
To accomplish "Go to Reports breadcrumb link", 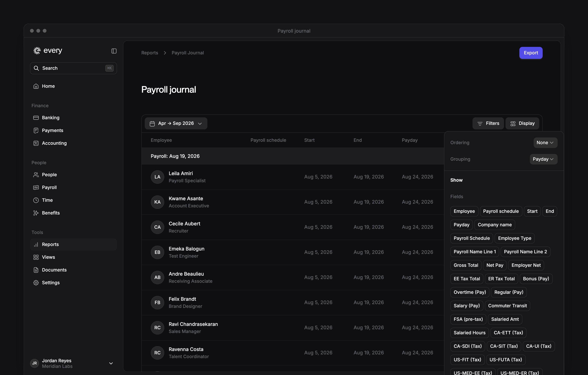I will pyautogui.click(x=150, y=53).
